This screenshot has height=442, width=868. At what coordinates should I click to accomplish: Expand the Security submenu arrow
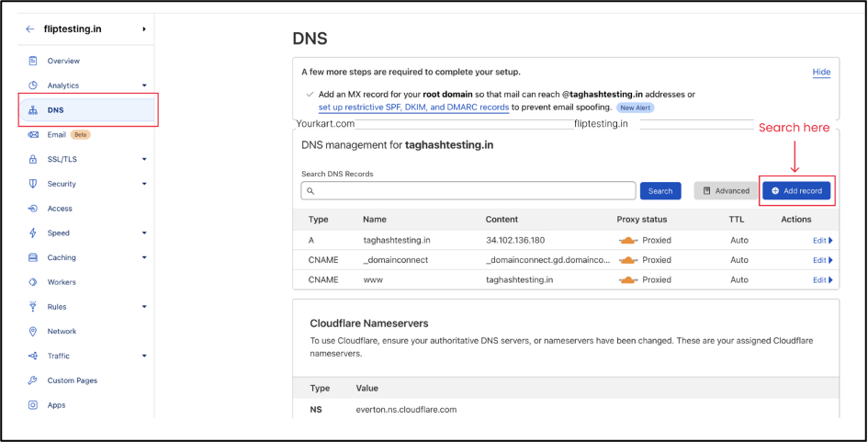144,184
